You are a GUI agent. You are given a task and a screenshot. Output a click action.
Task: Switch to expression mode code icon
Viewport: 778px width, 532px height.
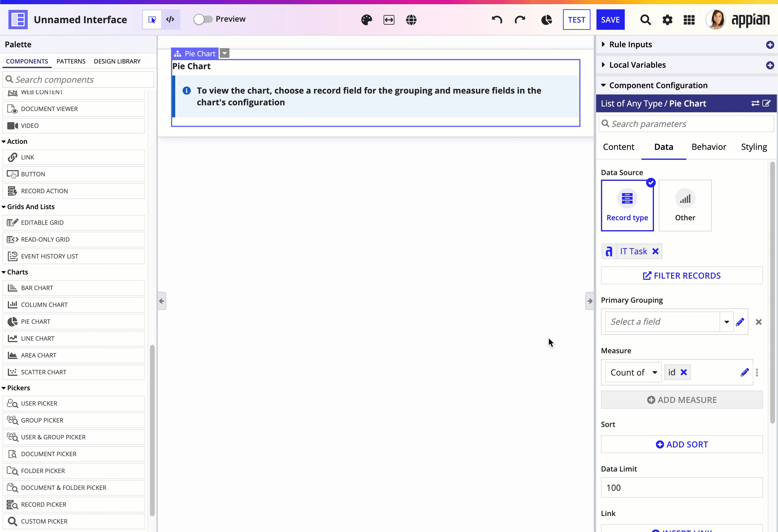point(170,20)
